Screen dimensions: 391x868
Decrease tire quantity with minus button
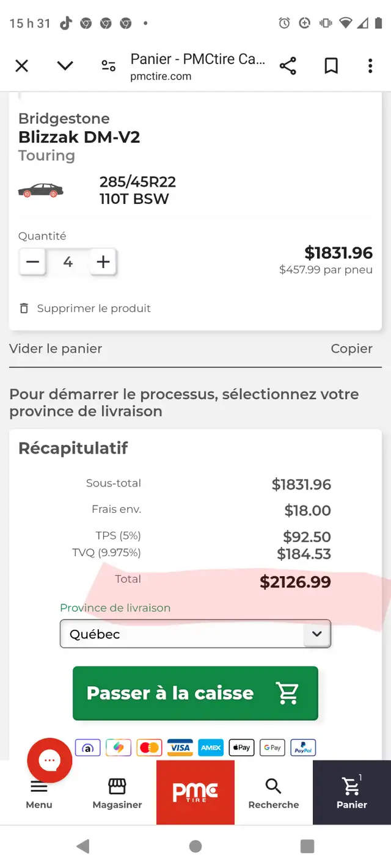click(x=32, y=262)
